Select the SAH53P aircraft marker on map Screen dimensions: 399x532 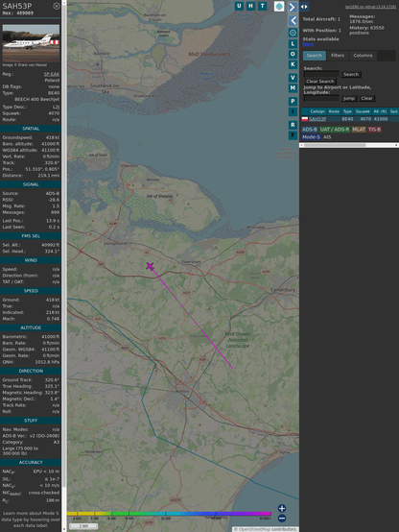[150, 266]
